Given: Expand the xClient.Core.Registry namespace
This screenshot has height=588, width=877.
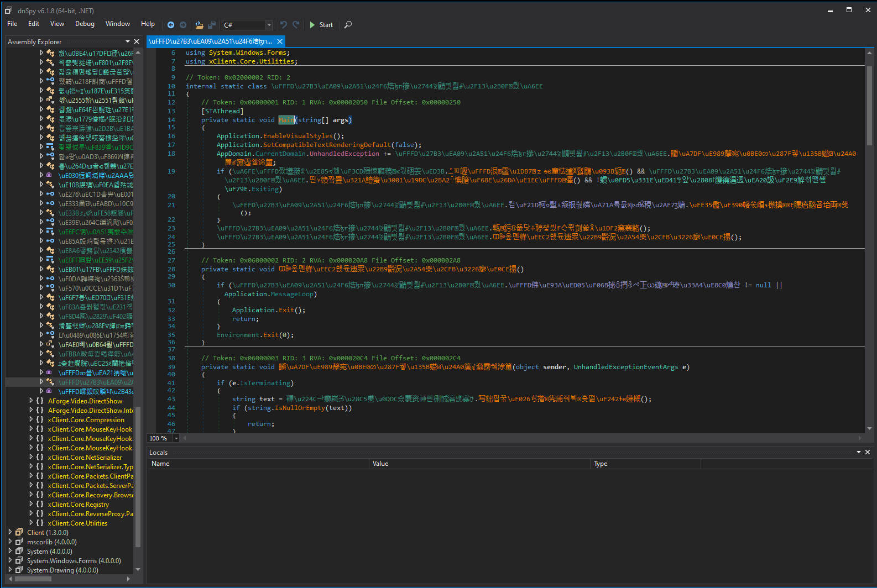Looking at the screenshot, I should point(31,504).
